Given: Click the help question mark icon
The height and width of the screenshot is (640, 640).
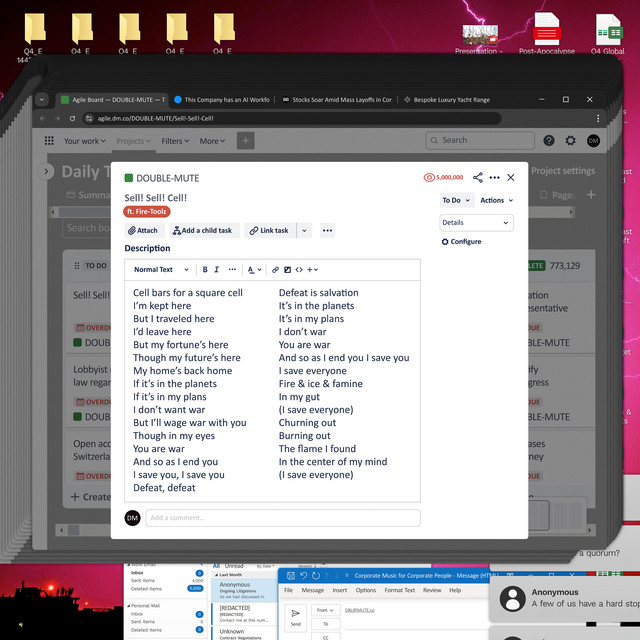Looking at the screenshot, I should 549,141.
